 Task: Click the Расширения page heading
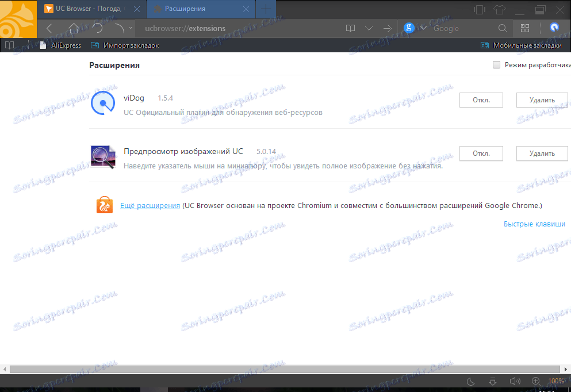point(114,65)
